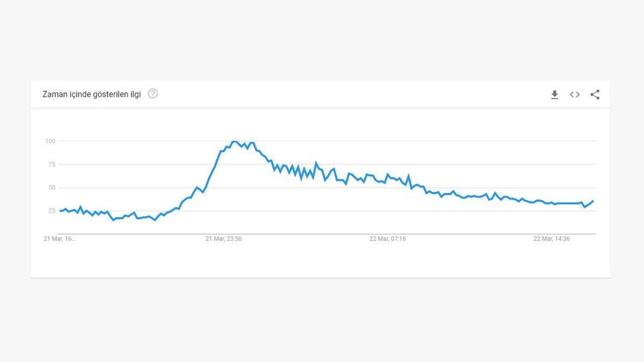Image resolution: width=644 pixels, height=362 pixels.
Task: Click the '21 Mar, 23:56' axis label
Action: click(224, 239)
